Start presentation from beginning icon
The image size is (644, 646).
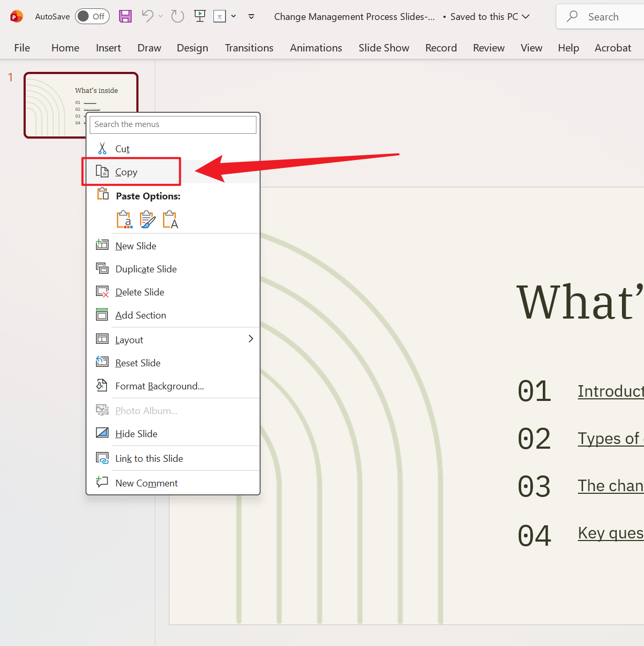pos(200,16)
